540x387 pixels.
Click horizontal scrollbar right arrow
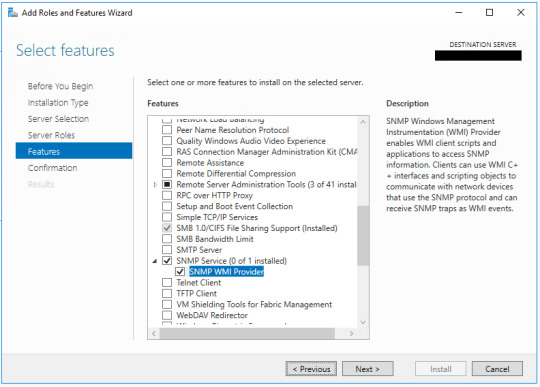[351, 333]
